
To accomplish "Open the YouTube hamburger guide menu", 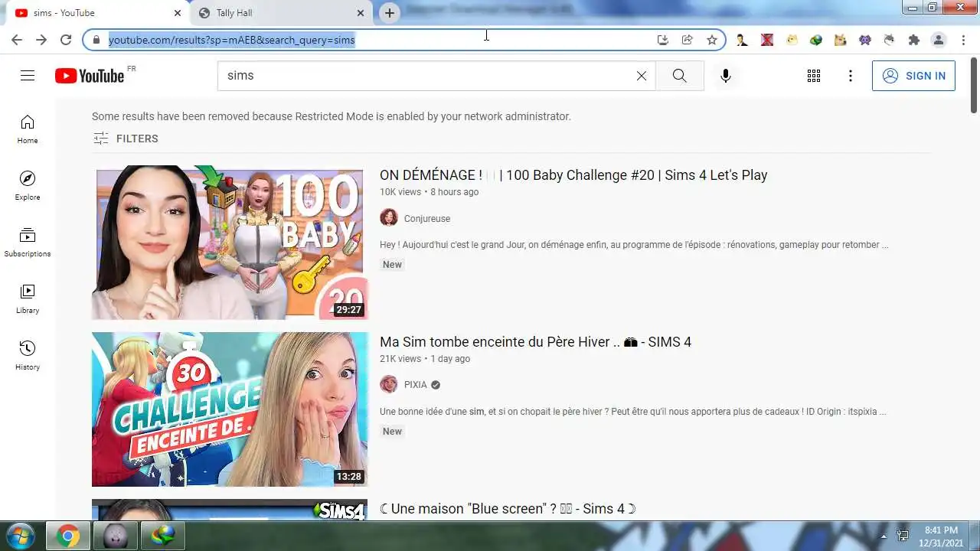I will [28, 75].
